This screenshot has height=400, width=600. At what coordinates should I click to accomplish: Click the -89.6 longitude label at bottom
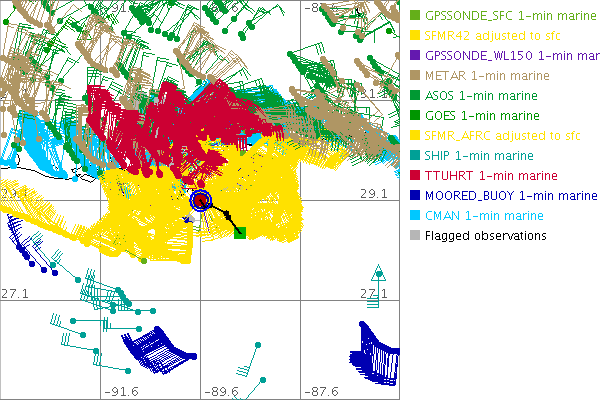(x=222, y=392)
